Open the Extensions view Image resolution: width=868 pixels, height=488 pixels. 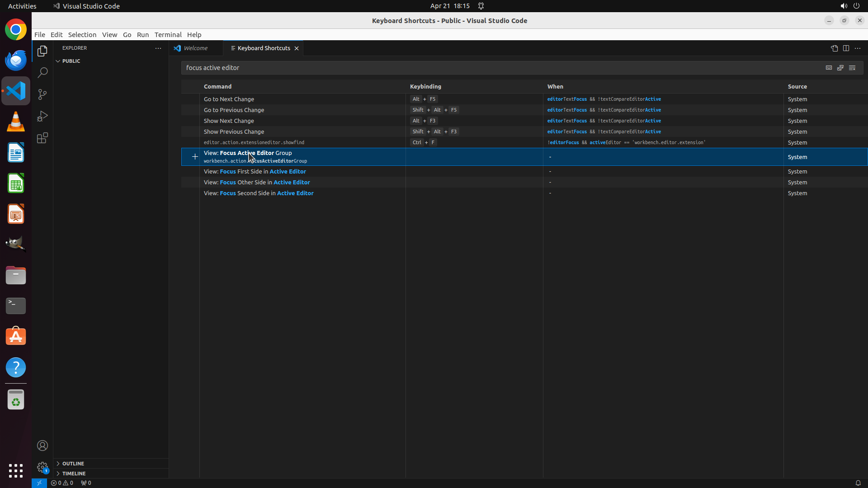pyautogui.click(x=42, y=138)
